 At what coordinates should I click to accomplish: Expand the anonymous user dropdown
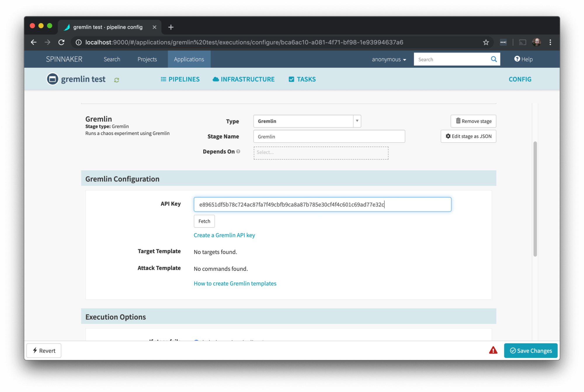(x=389, y=59)
